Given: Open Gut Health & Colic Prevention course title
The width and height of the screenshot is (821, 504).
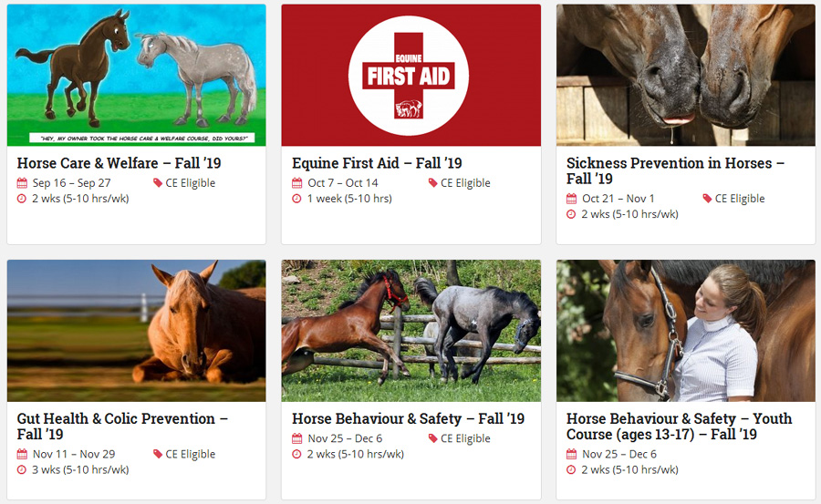Looking at the screenshot, I should tap(122, 426).
